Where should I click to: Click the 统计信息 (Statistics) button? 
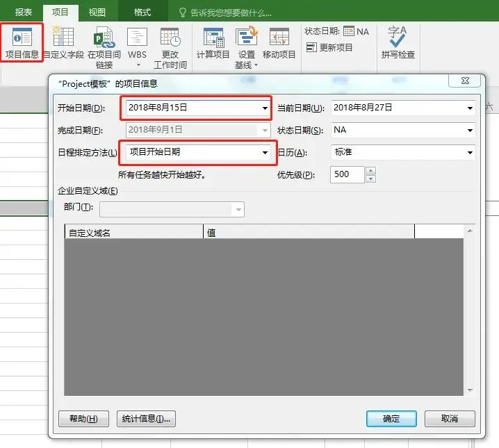point(146,419)
